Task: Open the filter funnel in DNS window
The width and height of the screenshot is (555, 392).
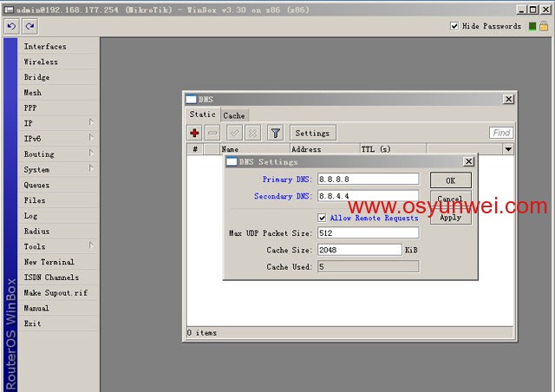Action: click(276, 134)
